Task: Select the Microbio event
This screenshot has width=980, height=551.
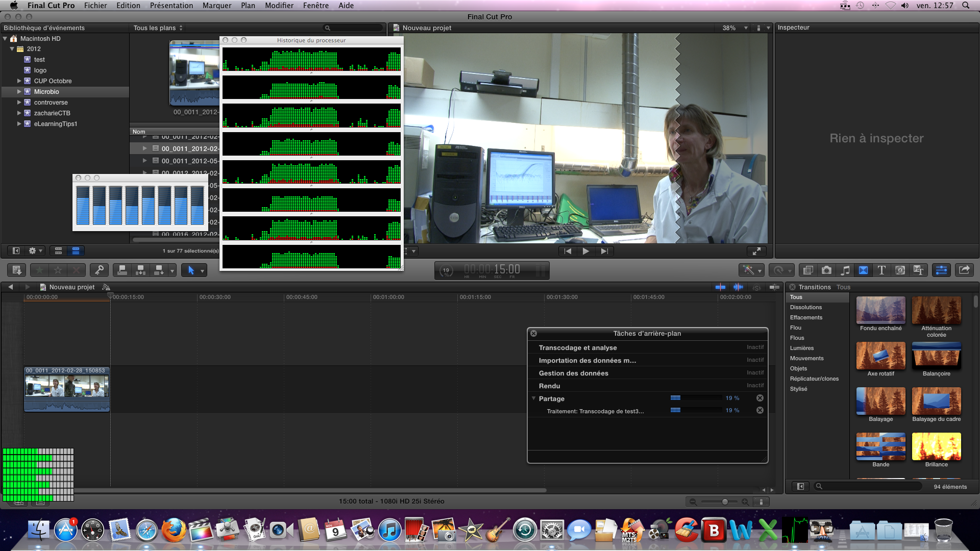Action: tap(46, 92)
